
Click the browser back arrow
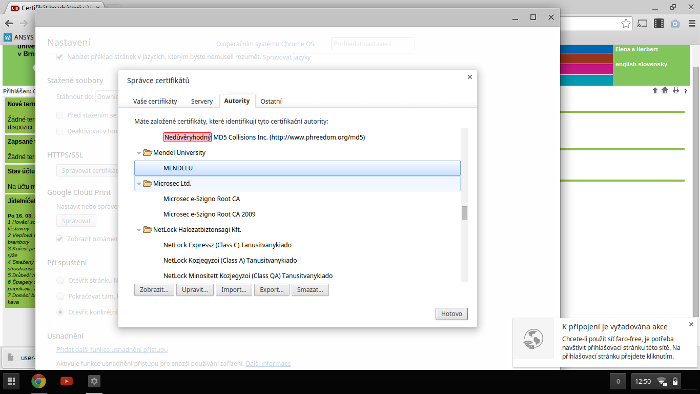pos(9,23)
